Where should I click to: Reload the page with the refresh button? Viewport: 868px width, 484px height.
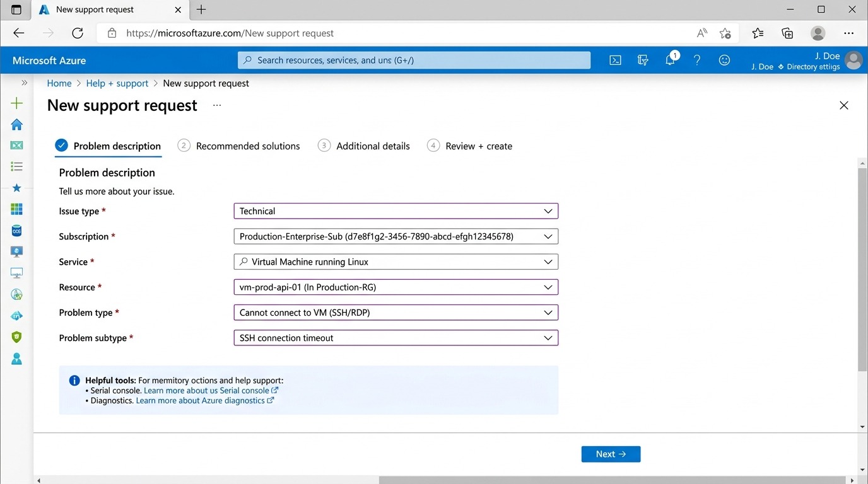[x=78, y=33]
